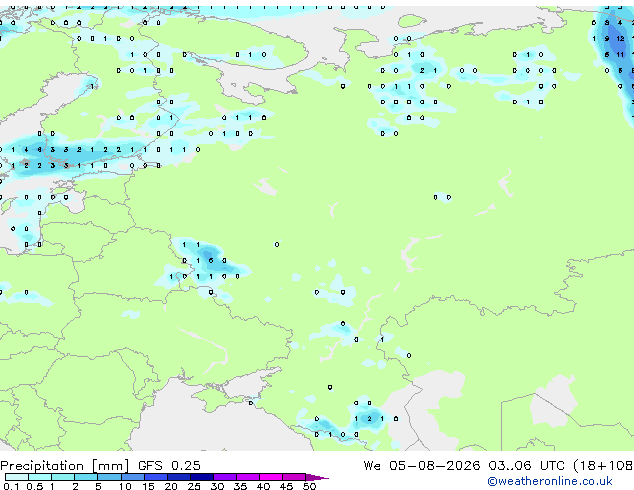Pick the 40–45 mm magenta legend swatch
634x490 pixels.
coord(271,477)
